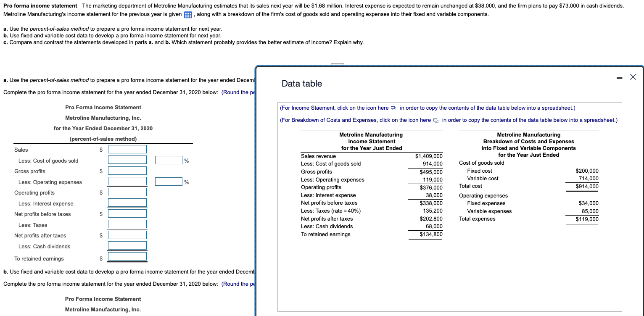Close the Data table popup window

(x=633, y=77)
